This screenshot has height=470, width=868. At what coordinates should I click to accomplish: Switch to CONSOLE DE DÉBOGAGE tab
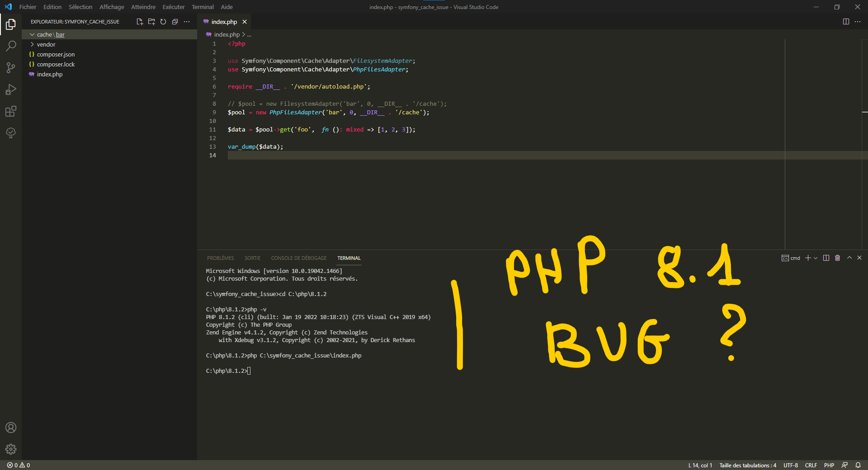(x=299, y=258)
